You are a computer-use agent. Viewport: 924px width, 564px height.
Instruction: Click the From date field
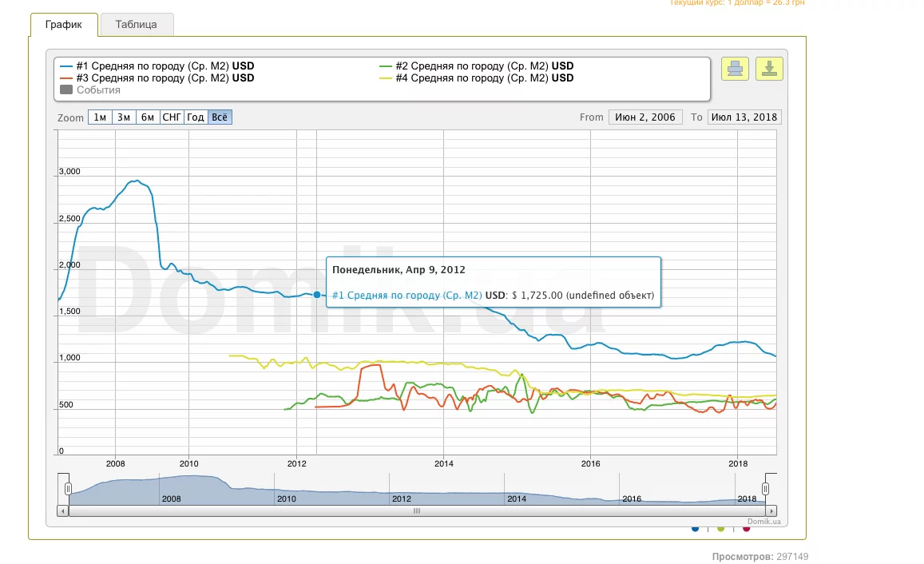pos(645,117)
